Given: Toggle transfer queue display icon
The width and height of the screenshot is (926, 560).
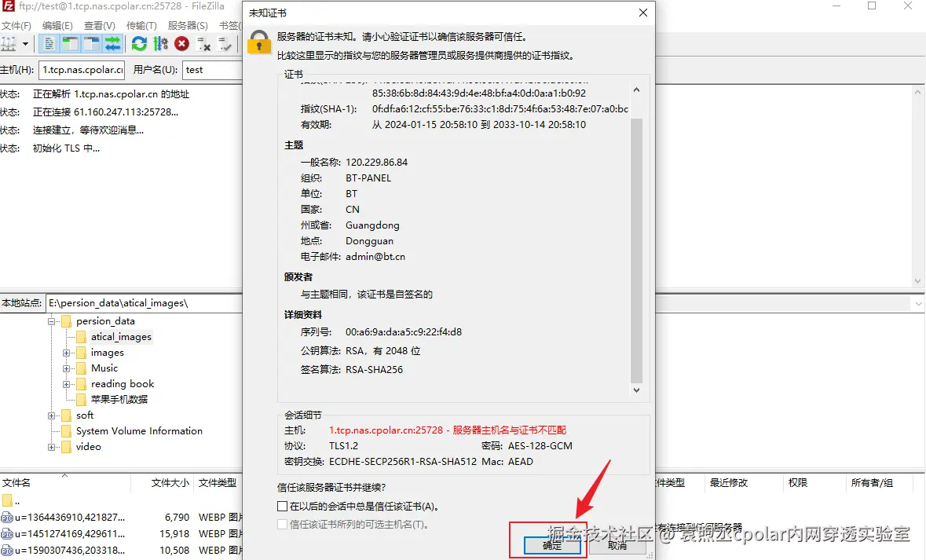Looking at the screenshot, I should [112, 44].
